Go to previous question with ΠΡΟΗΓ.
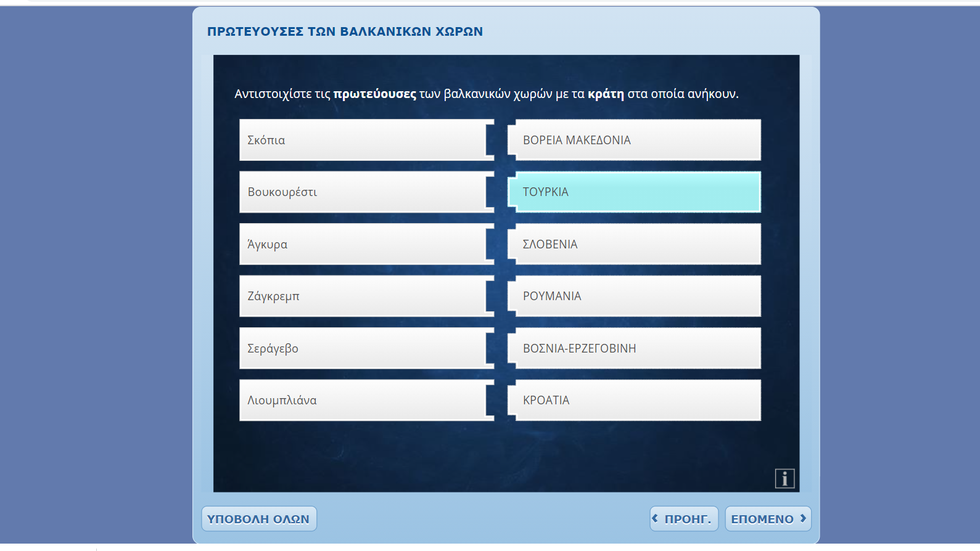Image resolution: width=980 pixels, height=551 pixels. (685, 519)
